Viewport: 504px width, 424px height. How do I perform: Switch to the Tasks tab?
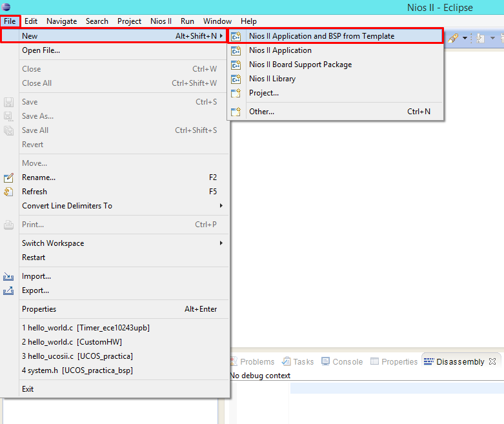pyautogui.click(x=297, y=361)
